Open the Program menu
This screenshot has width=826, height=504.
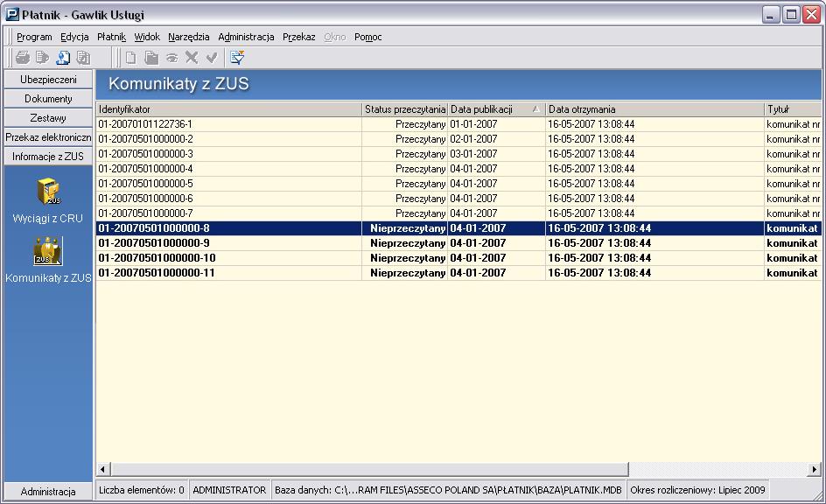[34, 37]
